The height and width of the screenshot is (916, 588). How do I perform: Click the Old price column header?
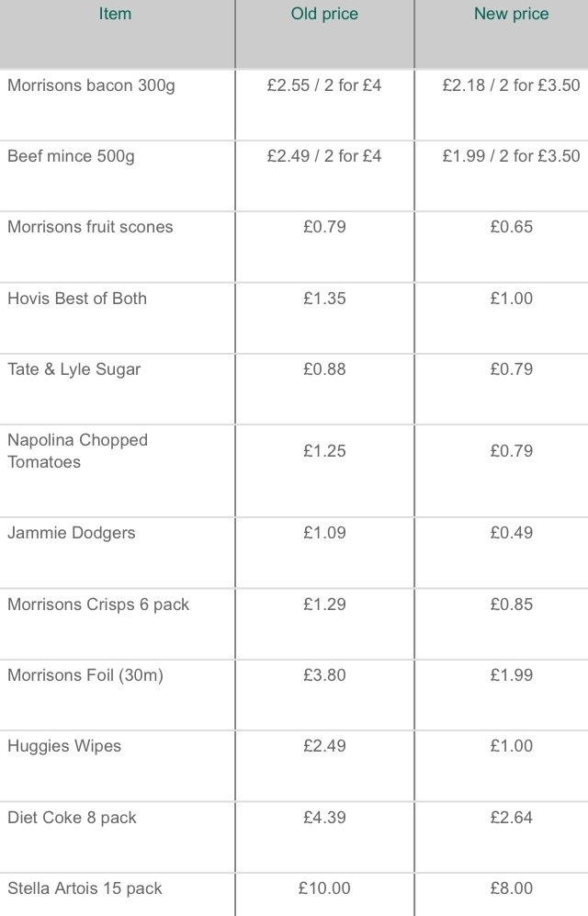click(324, 14)
